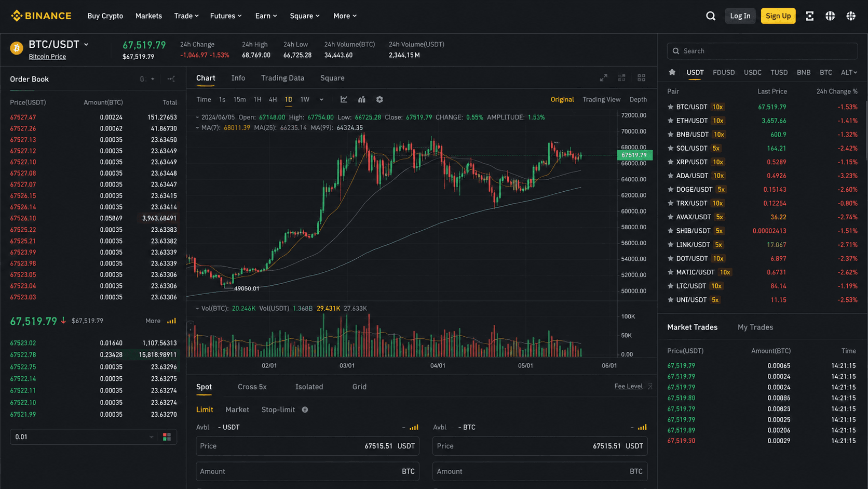Select the Time chart interval
The width and height of the screenshot is (868, 489).
204,99
